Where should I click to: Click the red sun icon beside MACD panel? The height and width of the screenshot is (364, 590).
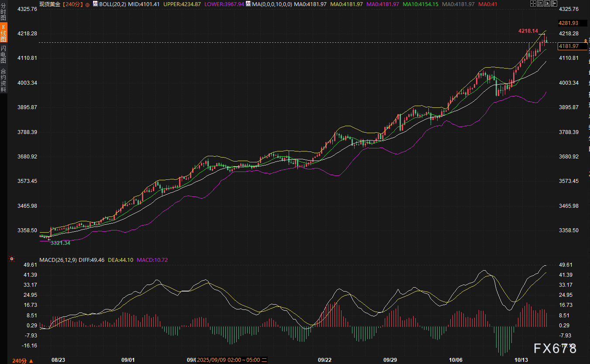coord(12,259)
